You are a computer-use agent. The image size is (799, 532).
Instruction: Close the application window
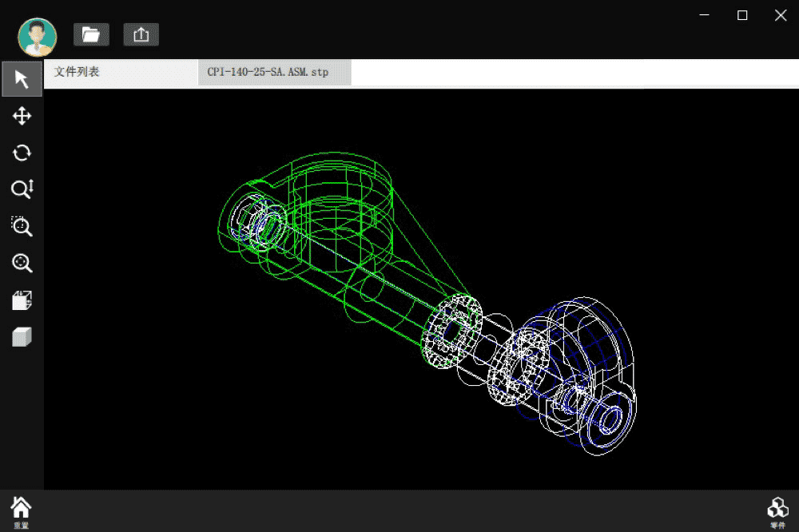pos(781,15)
